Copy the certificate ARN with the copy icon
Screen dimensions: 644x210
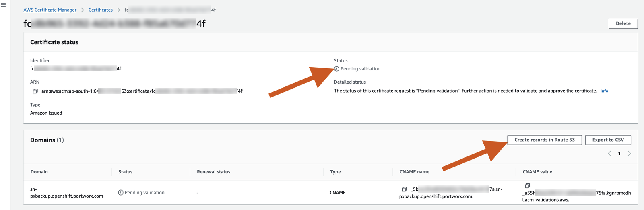click(x=35, y=91)
